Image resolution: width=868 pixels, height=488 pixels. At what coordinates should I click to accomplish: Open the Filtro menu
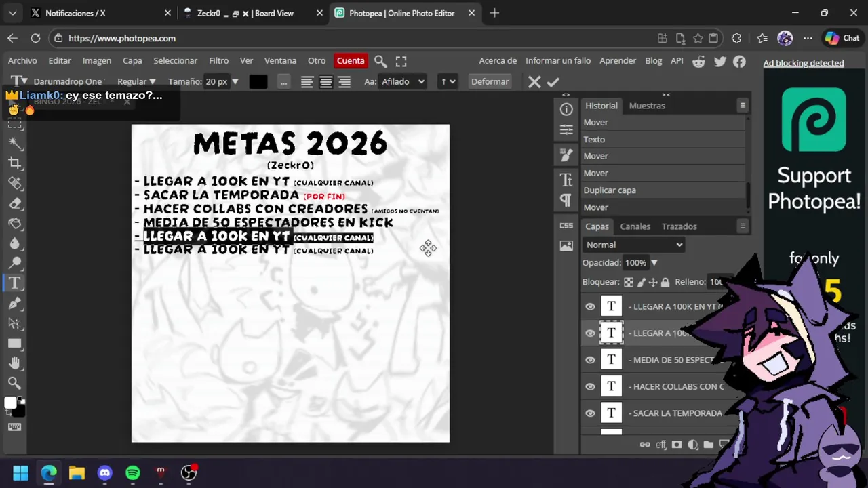pyautogui.click(x=218, y=61)
